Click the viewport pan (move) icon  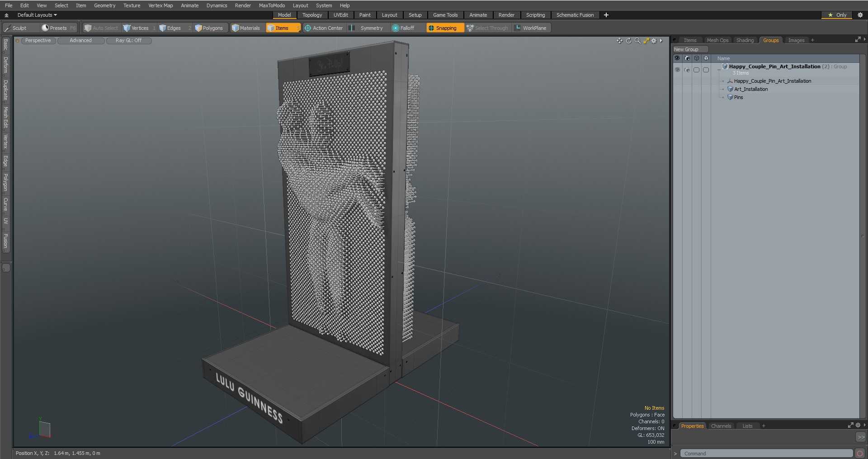619,41
